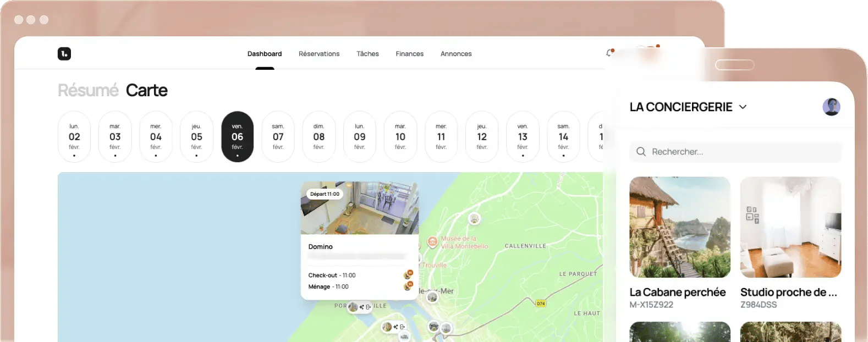Click the Domino property name
Screen dimensions: 868x342
pyautogui.click(x=321, y=247)
